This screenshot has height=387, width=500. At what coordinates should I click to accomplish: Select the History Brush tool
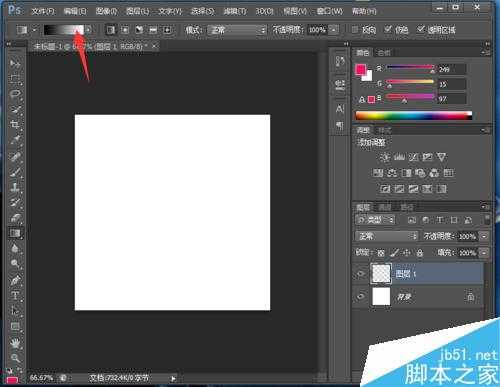pyautogui.click(x=15, y=203)
